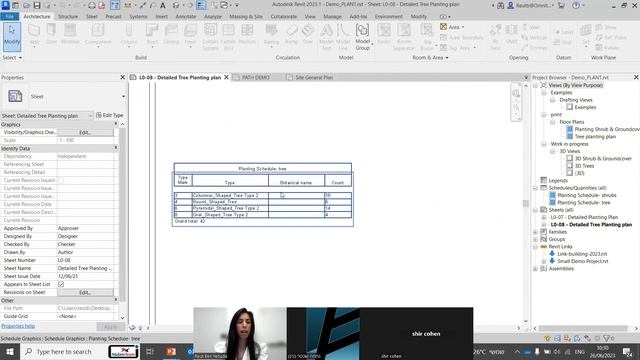This screenshot has height=360, width=640.
Task: Click PowerPoint icon in Windows taskbar
Action: tap(171, 351)
